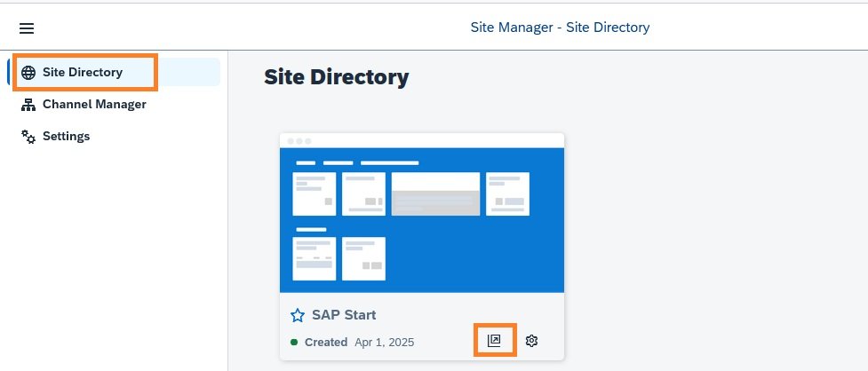Open the SAP Start site in a new tab
868x371 pixels.
pyautogui.click(x=494, y=341)
